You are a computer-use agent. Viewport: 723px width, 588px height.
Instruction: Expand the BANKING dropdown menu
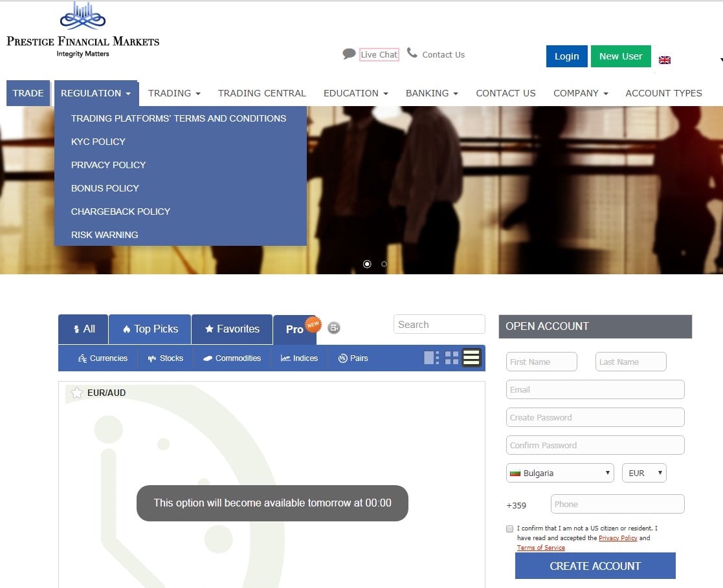432,93
